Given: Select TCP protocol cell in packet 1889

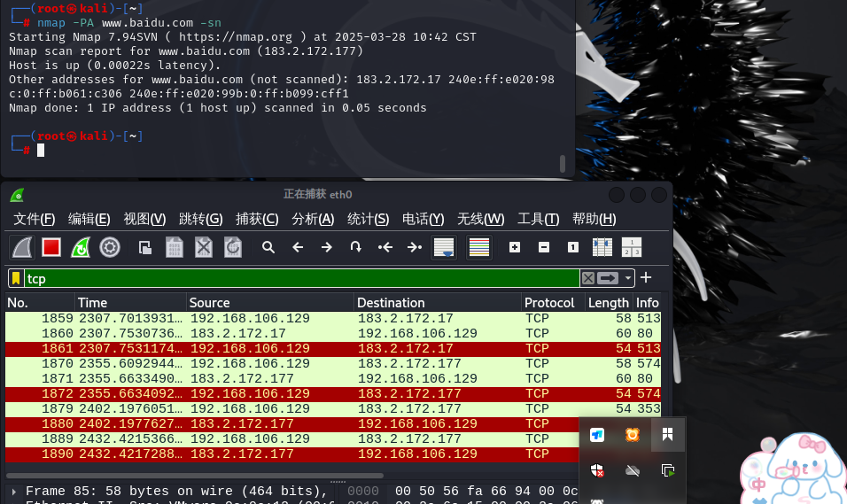Looking at the screenshot, I should click(x=537, y=439).
